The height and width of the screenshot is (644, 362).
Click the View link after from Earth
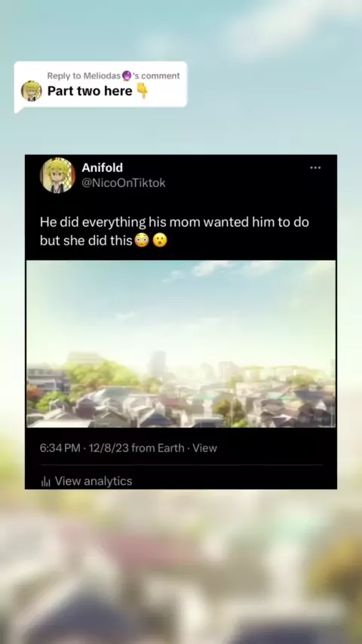(x=204, y=448)
